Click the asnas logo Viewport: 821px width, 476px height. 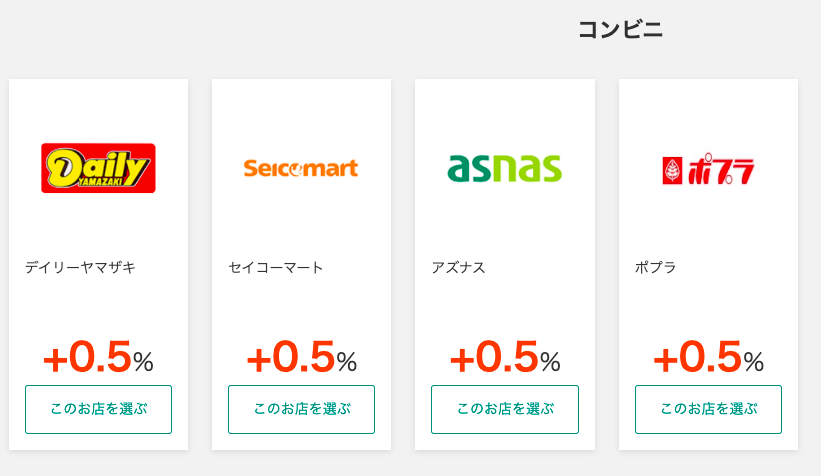(x=504, y=168)
